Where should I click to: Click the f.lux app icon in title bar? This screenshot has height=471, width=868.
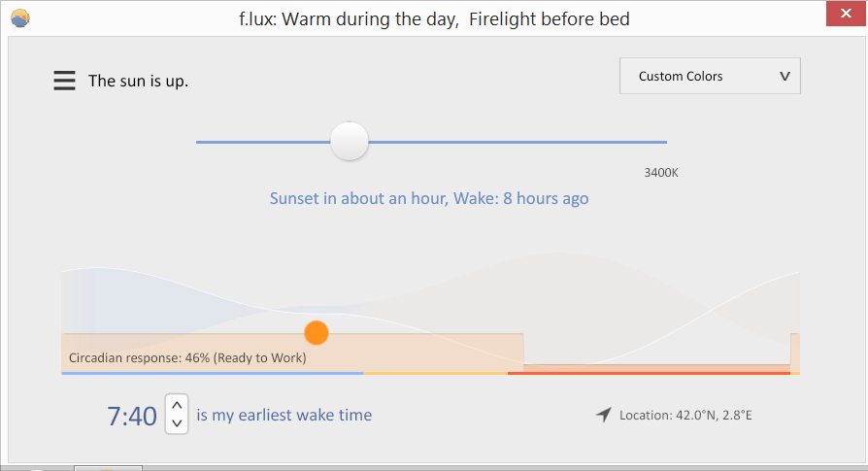tap(20, 18)
